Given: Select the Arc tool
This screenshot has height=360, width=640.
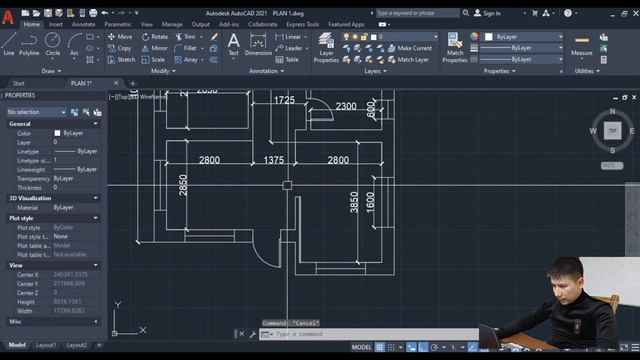Looking at the screenshot, I should [x=74, y=45].
